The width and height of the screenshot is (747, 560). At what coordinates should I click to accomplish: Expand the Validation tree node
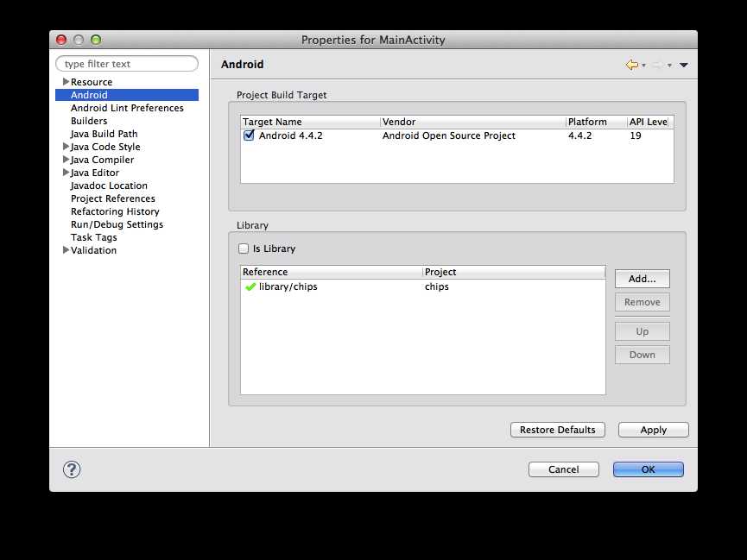tap(66, 250)
